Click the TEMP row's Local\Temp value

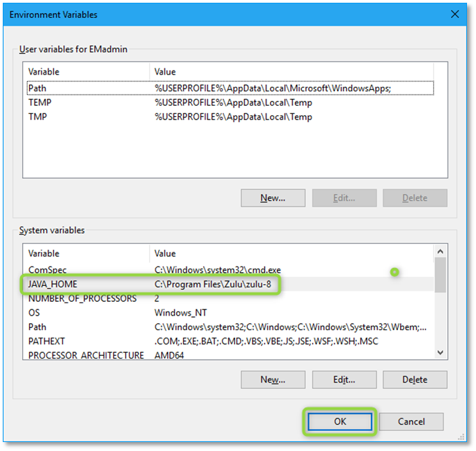(233, 103)
